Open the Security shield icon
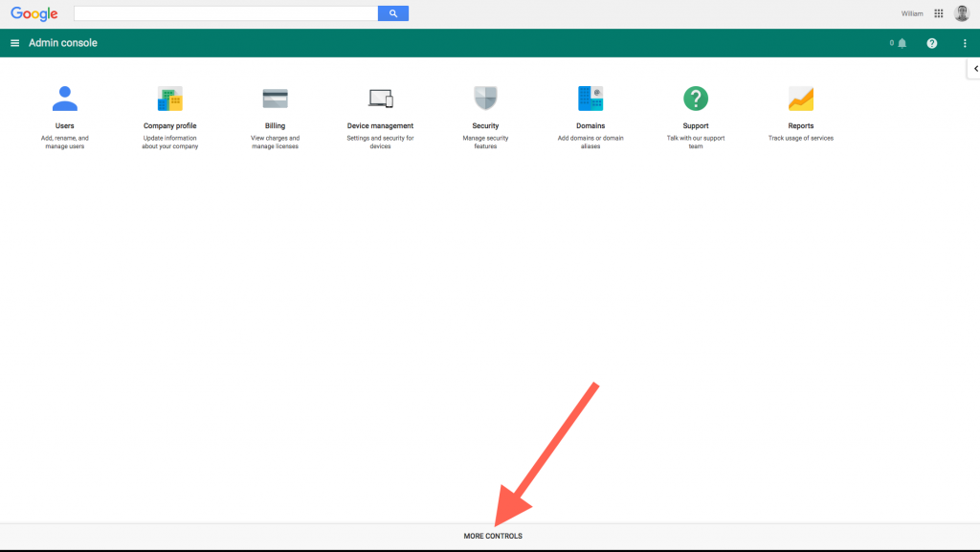The height and width of the screenshot is (552, 980). 485,99
